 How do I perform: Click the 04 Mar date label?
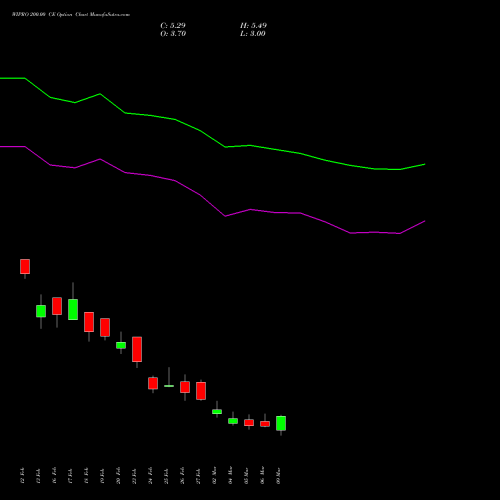230,475
